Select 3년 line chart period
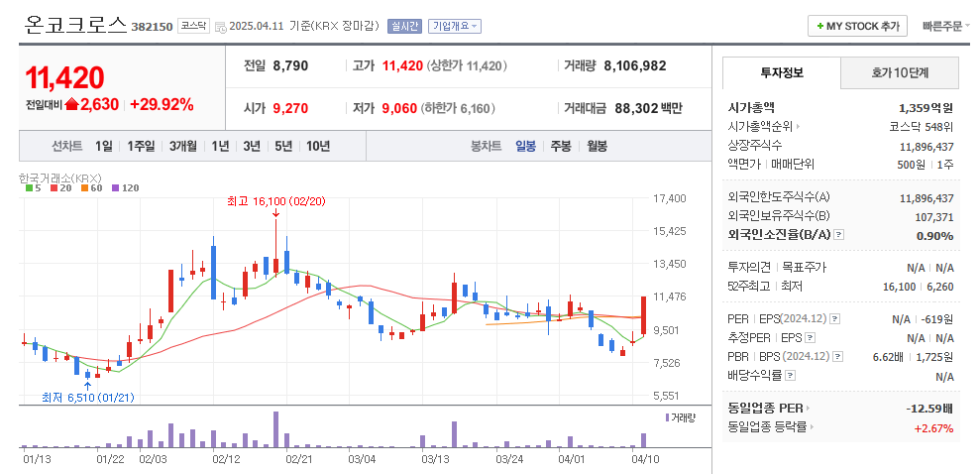Image resolution: width=980 pixels, height=474 pixels. (x=252, y=147)
